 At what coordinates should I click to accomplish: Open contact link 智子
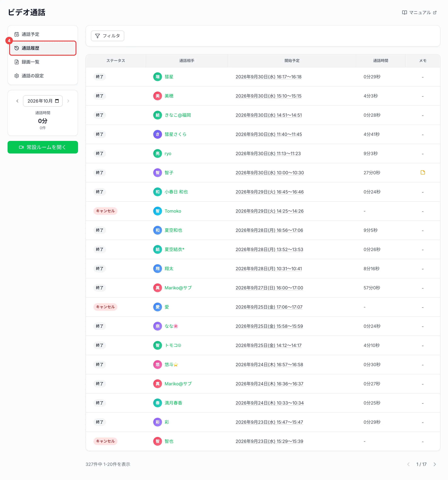169,173
